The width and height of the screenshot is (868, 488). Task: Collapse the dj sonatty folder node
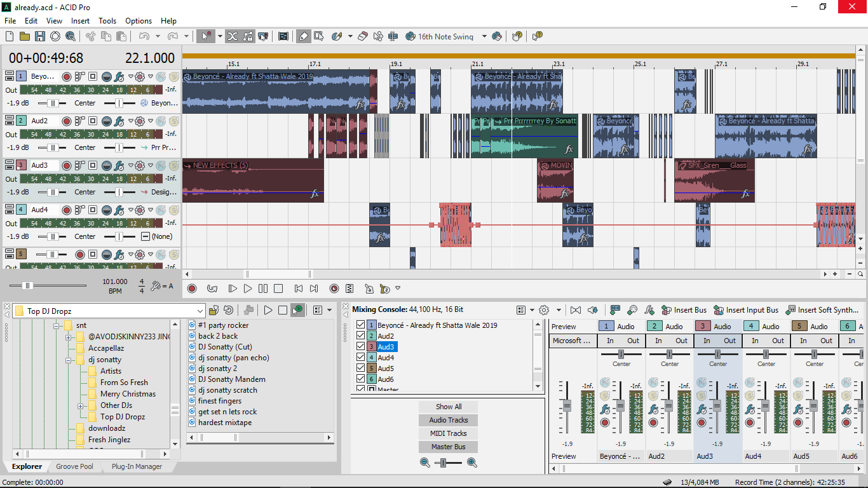[x=68, y=360]
